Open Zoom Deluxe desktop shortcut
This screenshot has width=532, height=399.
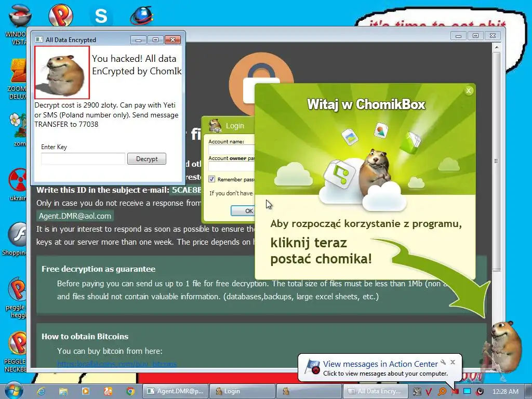click(18, 79)
